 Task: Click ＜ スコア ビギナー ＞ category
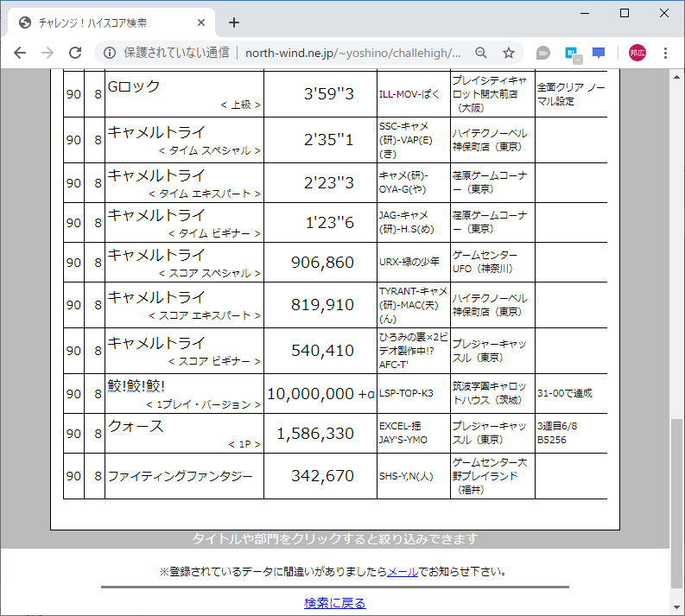coord(214,361)
